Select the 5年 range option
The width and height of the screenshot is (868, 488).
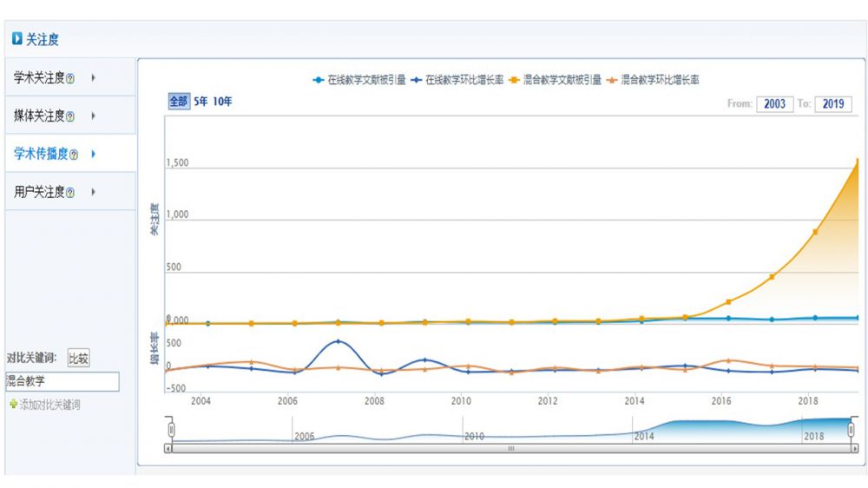tap(200, 102)
